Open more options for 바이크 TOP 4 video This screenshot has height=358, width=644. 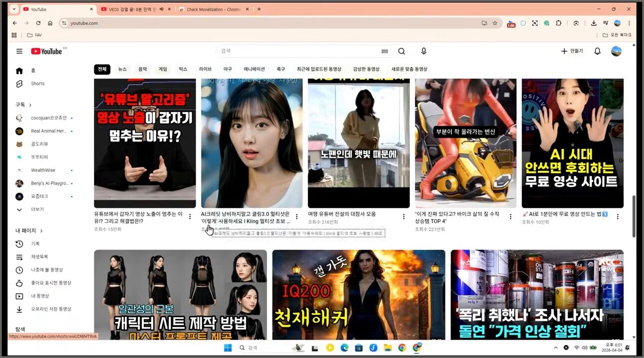pyautogui.click(x=510, y=216)
